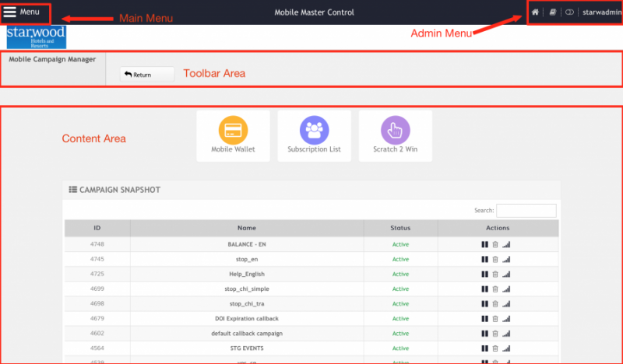Click the toggle icon beside starwadmin
623x364 pixels.
click(x=569, y=12)
